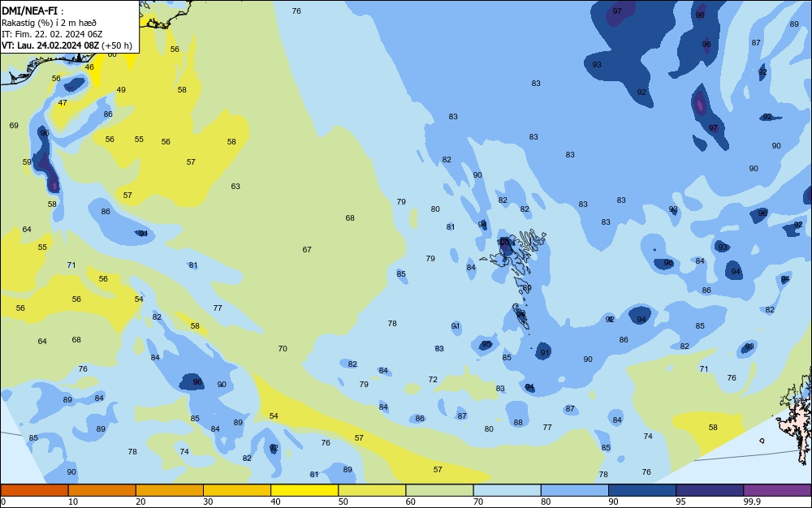Click the "69" humidity value on the map

(14, 125)
